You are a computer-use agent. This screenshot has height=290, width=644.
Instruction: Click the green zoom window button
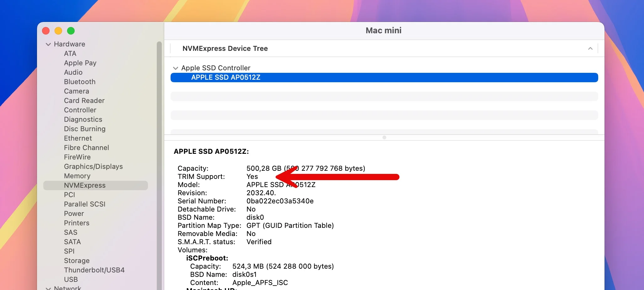[x=71, y=31]
